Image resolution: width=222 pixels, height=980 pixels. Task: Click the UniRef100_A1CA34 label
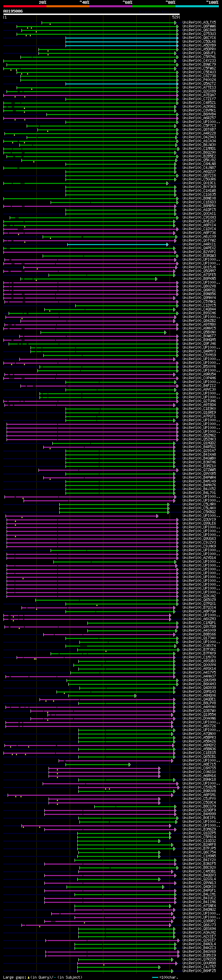199,141
